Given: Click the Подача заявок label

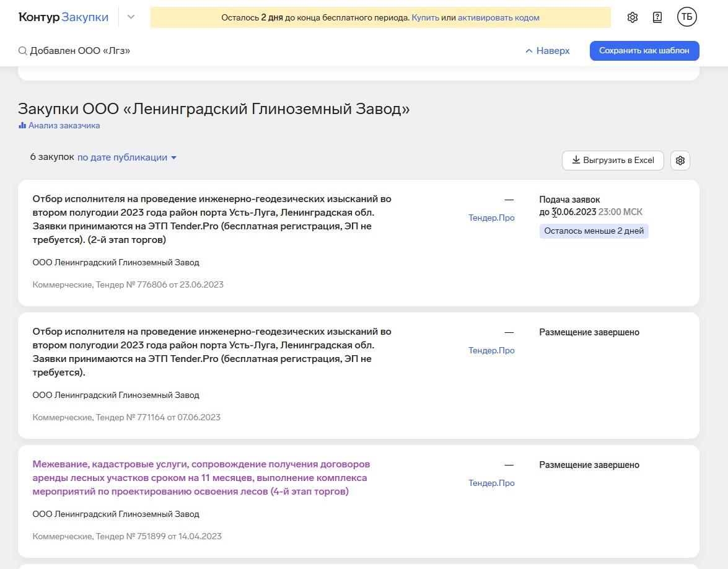Looking at the screenshot, I should pos(569,200).
